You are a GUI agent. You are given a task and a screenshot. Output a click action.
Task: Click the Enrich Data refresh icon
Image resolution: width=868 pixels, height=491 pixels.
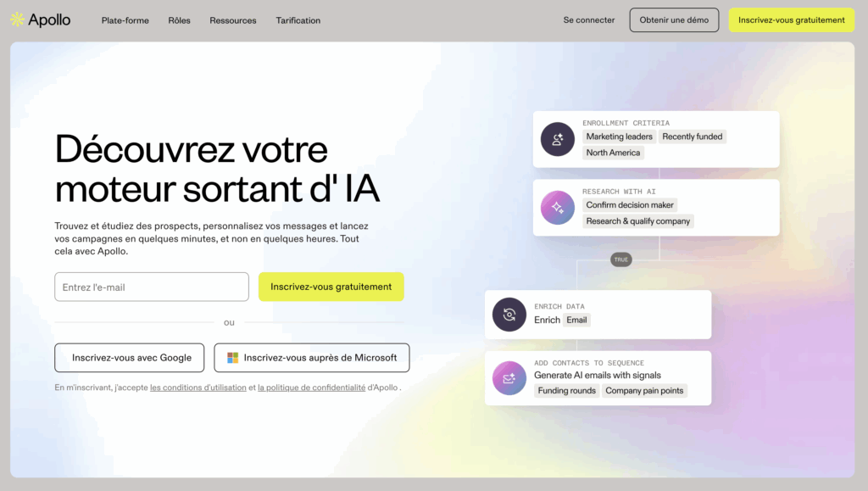[x=509, y=315]
